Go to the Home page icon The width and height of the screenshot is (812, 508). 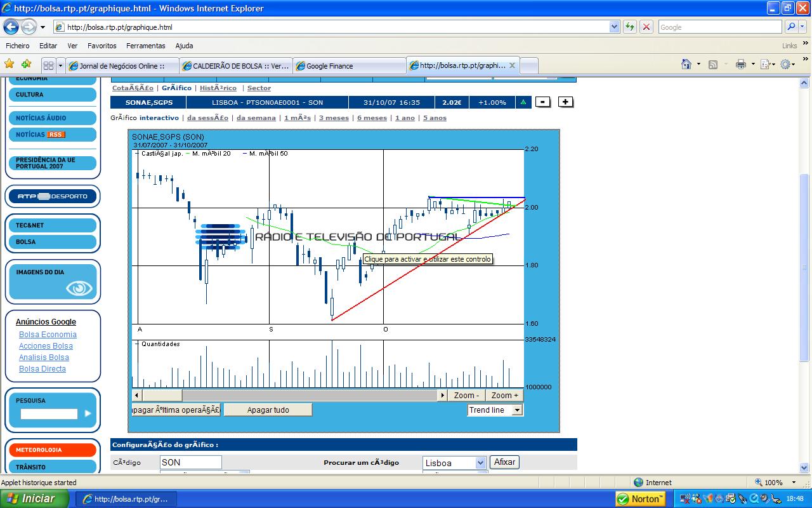pyautogui.click(x=686, y=64)
